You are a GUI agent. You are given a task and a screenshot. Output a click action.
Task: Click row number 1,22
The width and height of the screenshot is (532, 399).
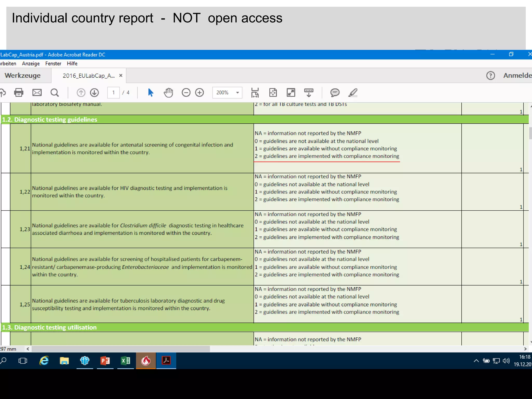coord(25,192)
